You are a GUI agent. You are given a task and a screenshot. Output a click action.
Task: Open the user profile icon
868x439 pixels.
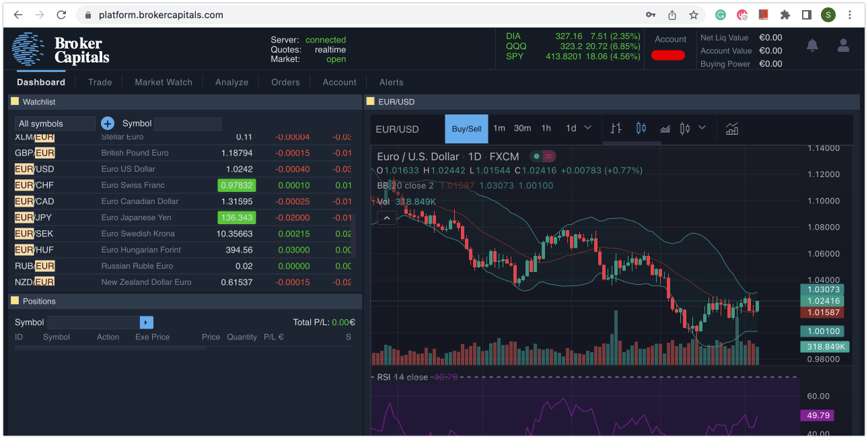843,45
